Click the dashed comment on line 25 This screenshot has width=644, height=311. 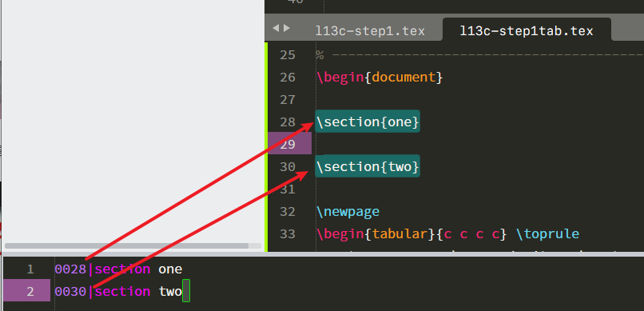479,55
